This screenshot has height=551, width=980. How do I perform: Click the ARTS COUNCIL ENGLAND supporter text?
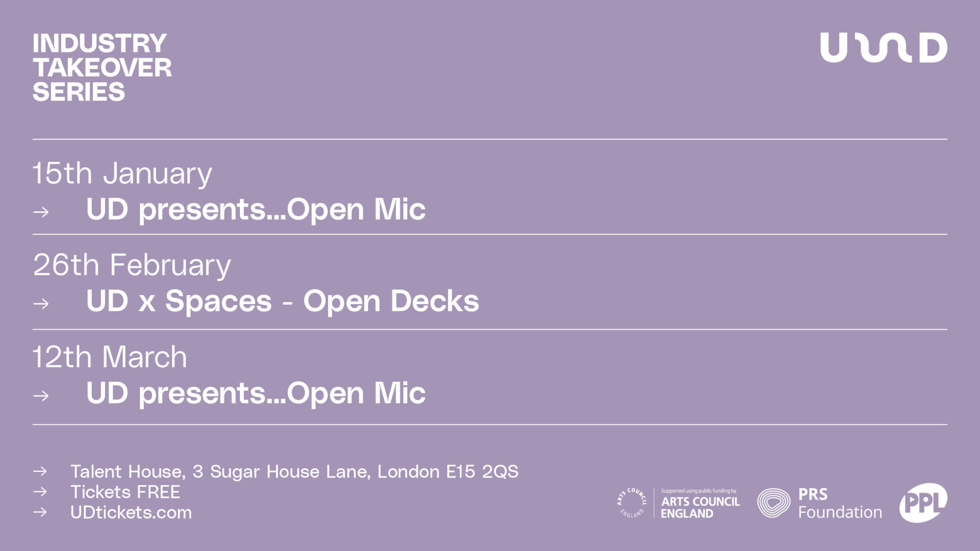tap(700, 507)
